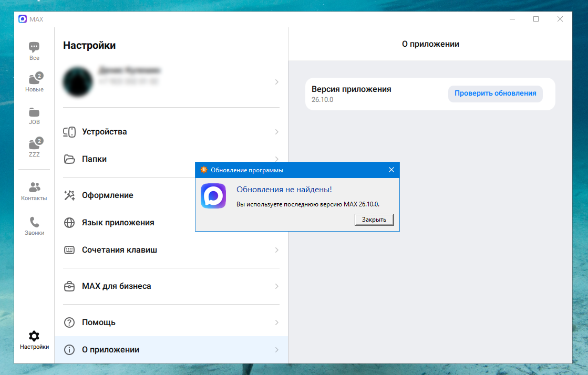This screenshot has width=588, height=375.
Task: Click the Сочетания клавиш keyboard icon
Action: pos(69,250)
